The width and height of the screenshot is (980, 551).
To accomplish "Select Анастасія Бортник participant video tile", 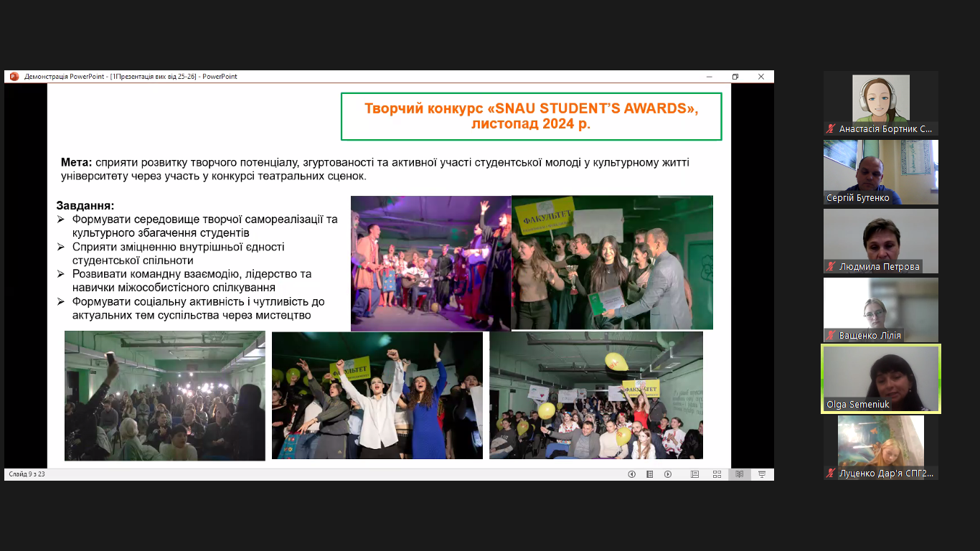I will click(x=881, y=103).
